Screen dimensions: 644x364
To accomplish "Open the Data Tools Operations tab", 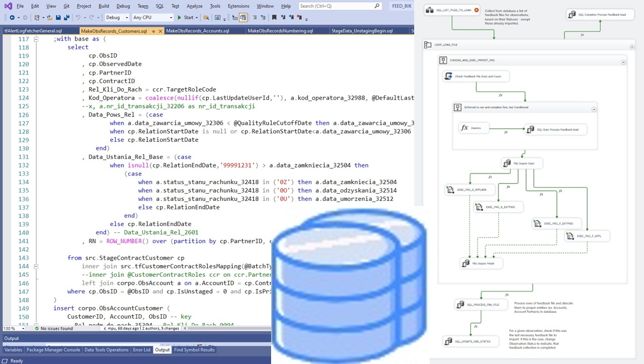I will click(107, 350).
